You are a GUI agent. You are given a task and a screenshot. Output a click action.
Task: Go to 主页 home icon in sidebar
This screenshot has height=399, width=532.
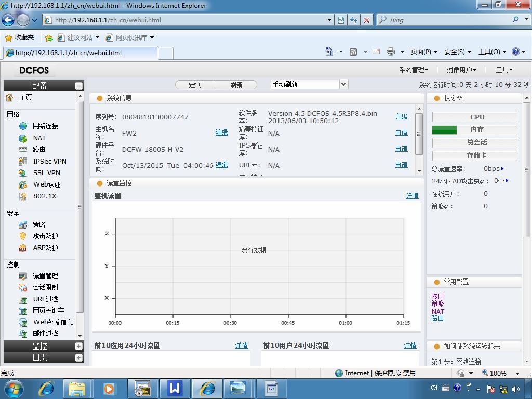coord(9,97)
